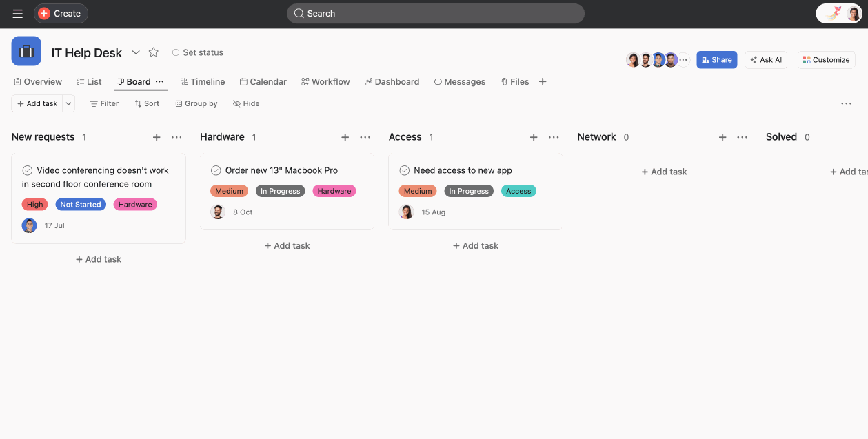Expand the project title dropdown chevron
This screenshot has height=439, width=868.
point(136,52)
